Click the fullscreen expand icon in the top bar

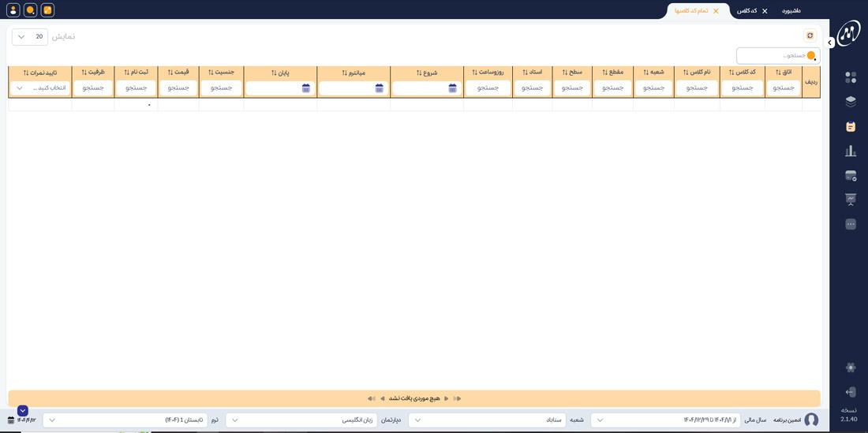(x=47, y=10)
